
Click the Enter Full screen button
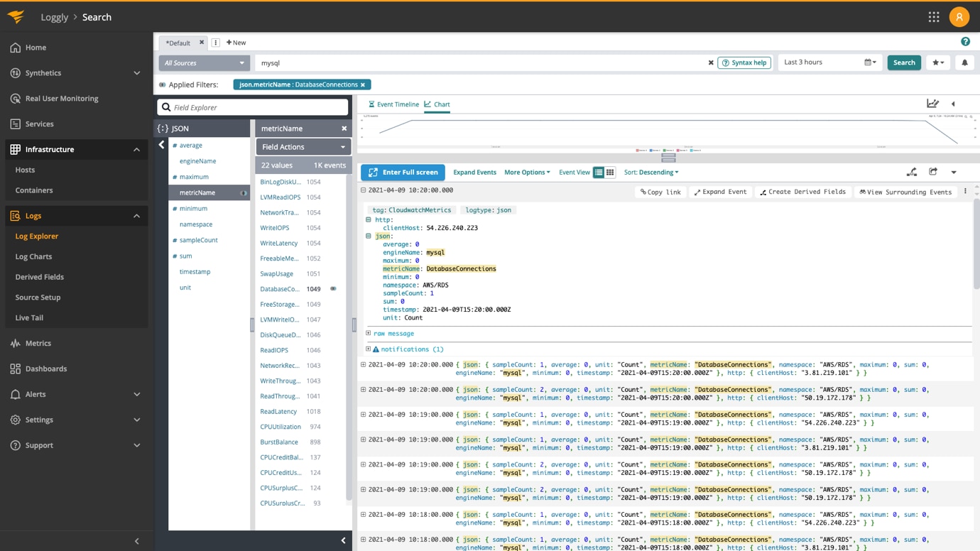[x=403, y=173]
